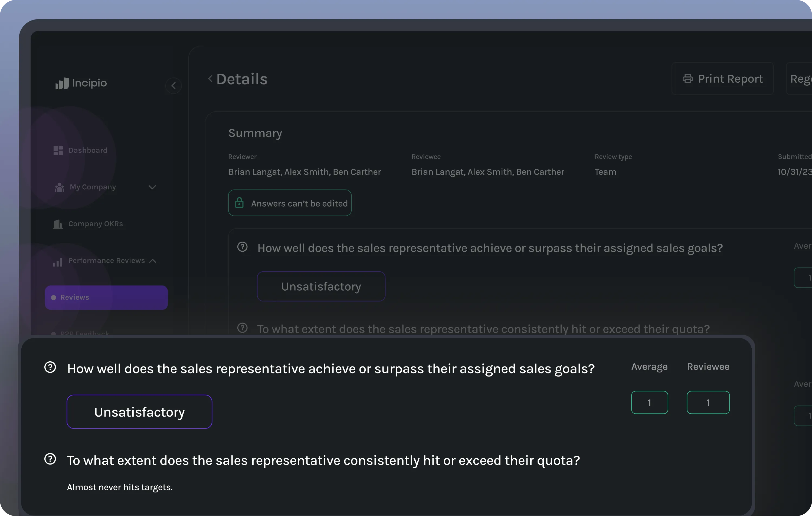
Task: Open Company OKRs from the sidebar
Action: (96, 224)
